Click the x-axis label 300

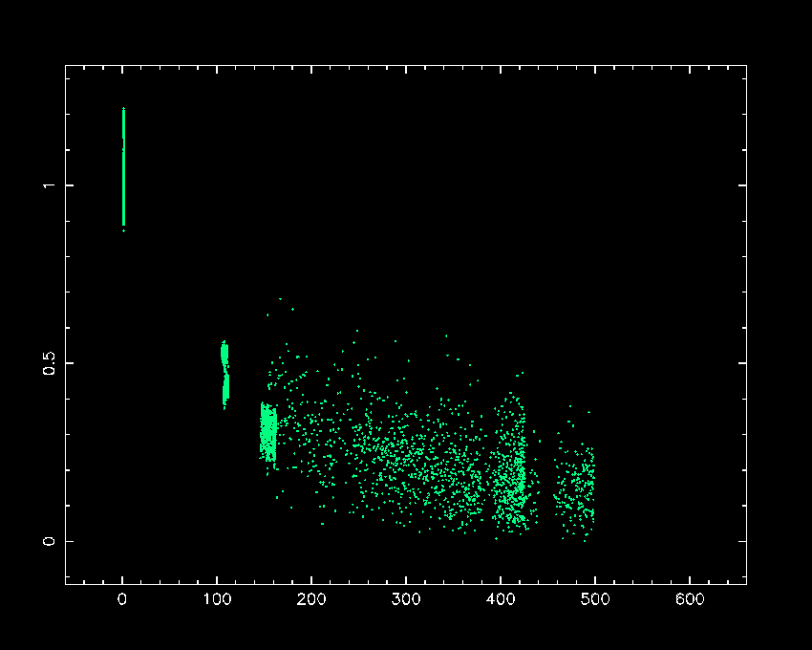pyautogui.click(x=405, y=599)
